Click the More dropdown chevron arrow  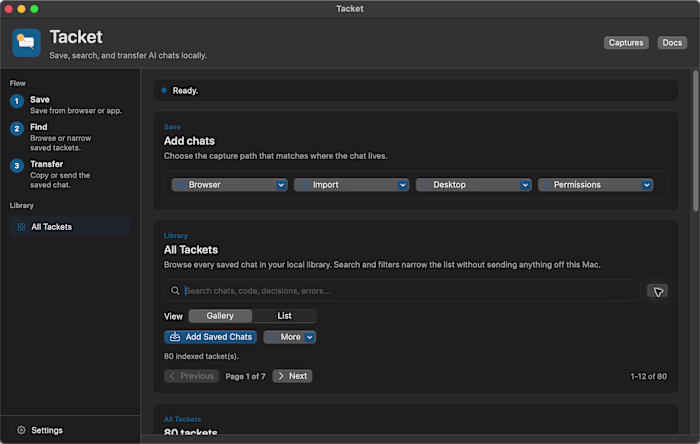tap(310, 337)
